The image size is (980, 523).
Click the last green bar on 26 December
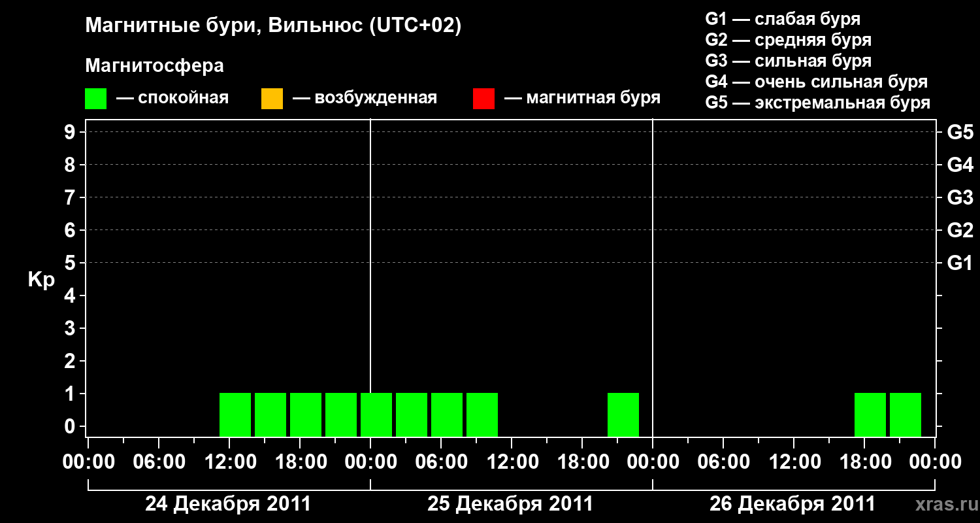[x=906, y=414]
